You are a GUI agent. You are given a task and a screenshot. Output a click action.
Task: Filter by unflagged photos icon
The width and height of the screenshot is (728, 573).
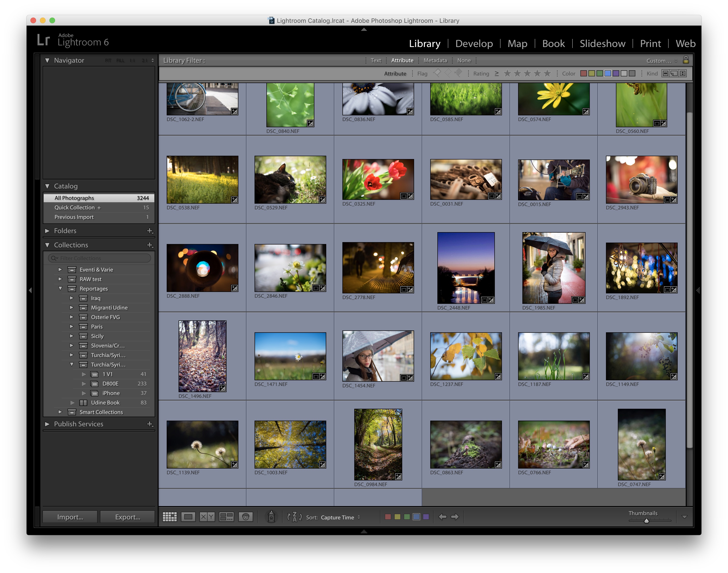click(x=448, y=73)
